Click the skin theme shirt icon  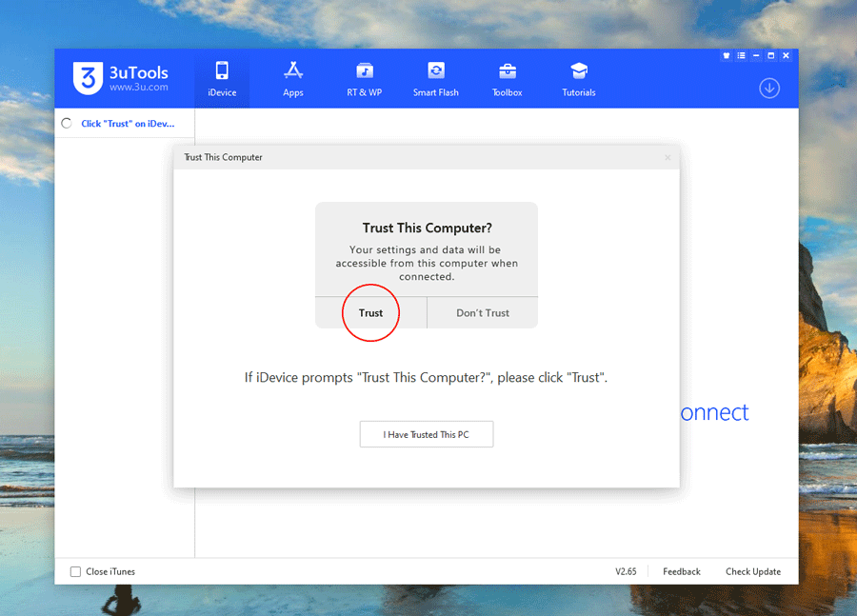[x=727, y=56]
